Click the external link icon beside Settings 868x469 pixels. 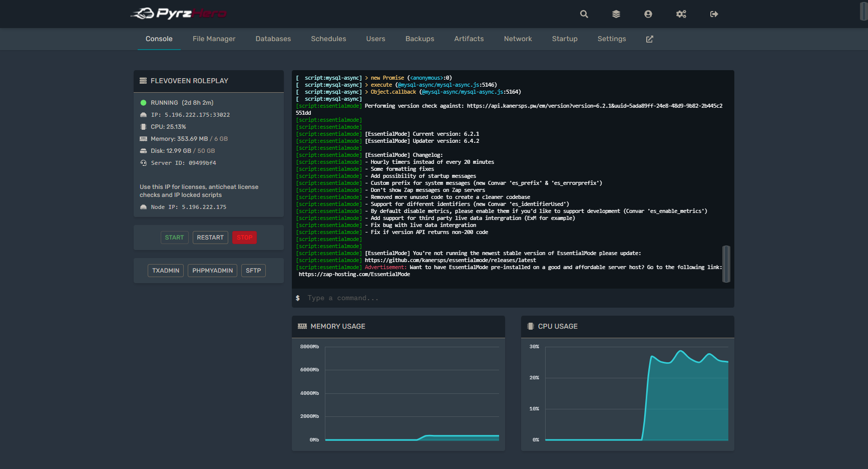click(649, 39)
